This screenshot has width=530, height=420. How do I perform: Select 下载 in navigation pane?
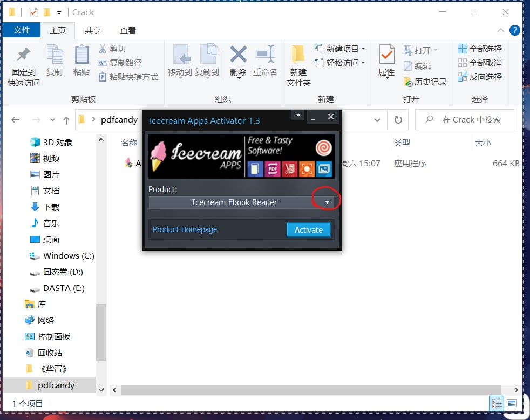coord(45,207)
